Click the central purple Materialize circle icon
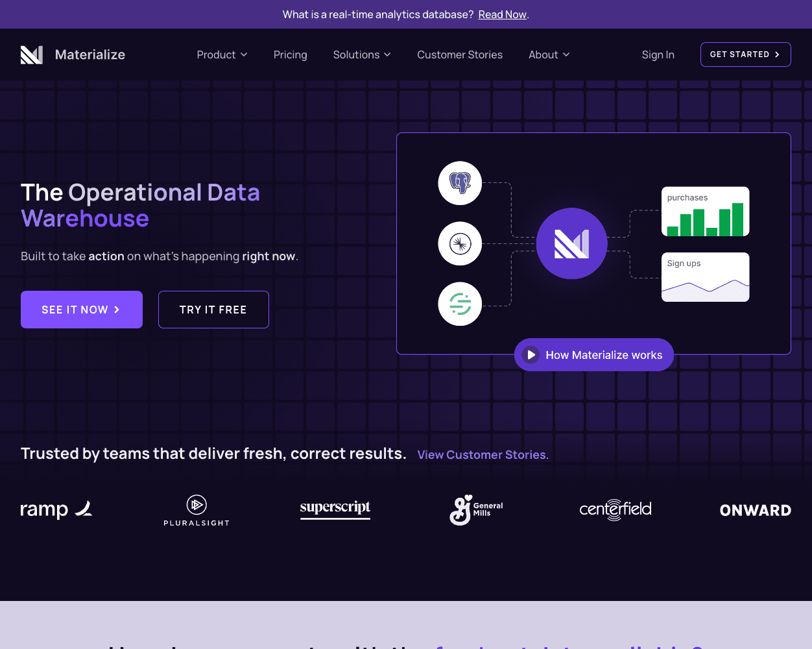The width and height of the screenshot is (812, 649). pos(572,243)
